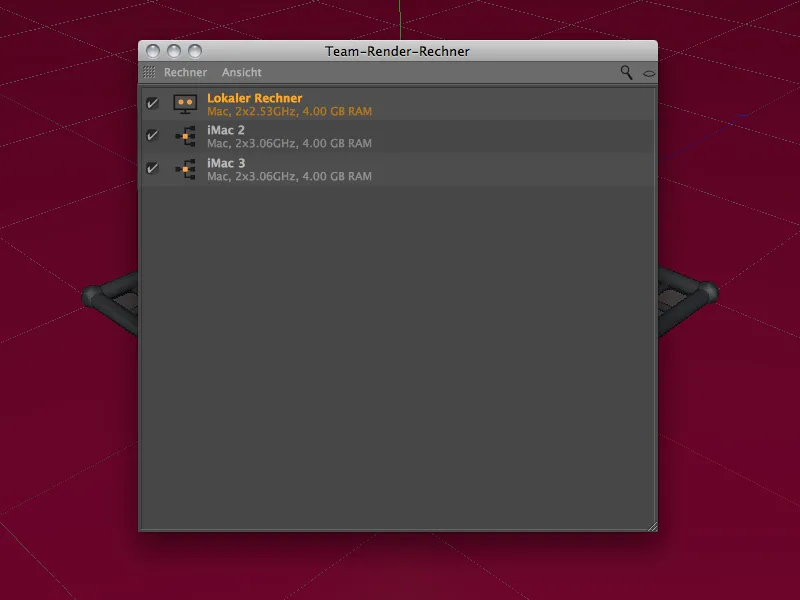
Task: Click the Team-Render-Rechner title bar
Action: click(x=399, y=49)
